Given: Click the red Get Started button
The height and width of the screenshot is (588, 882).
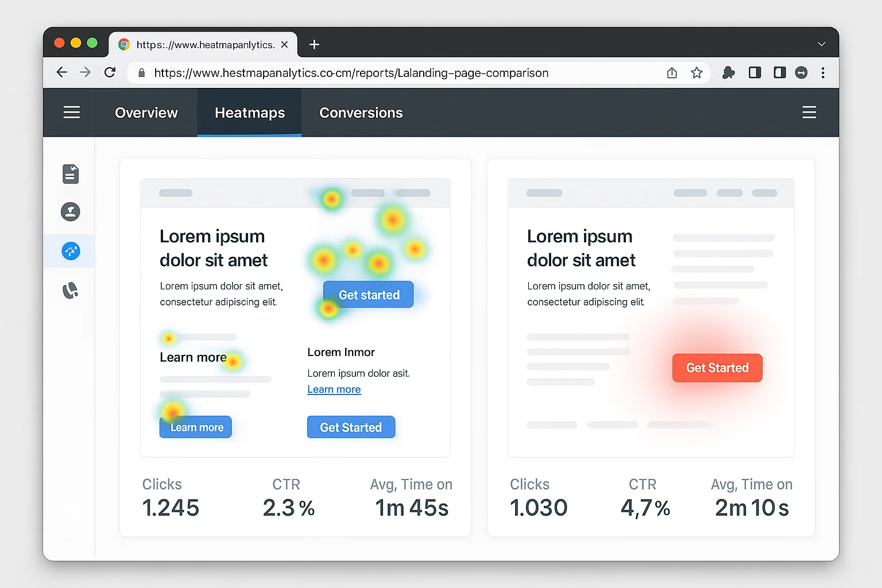Looking at the screenshot, I should 717,367.
